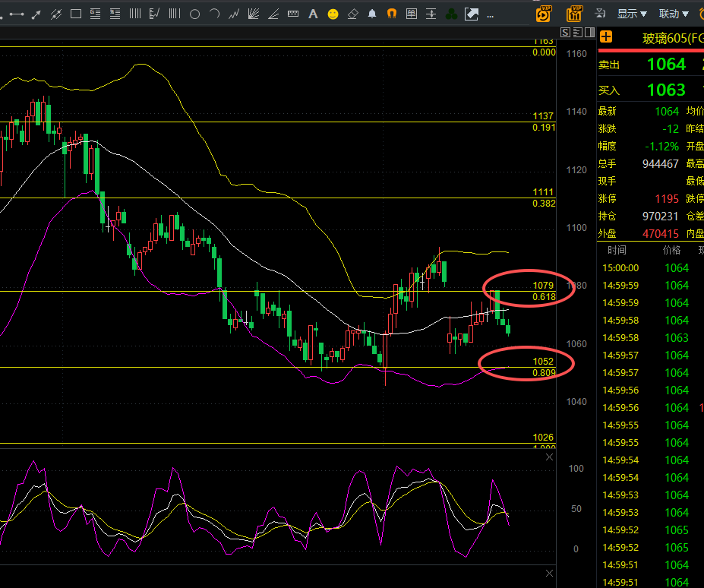Image resolution: width=704 pixels, height=588 pixels.
Task: Select the Fibonacci fan lines tool
Action: tap(254, 14)
